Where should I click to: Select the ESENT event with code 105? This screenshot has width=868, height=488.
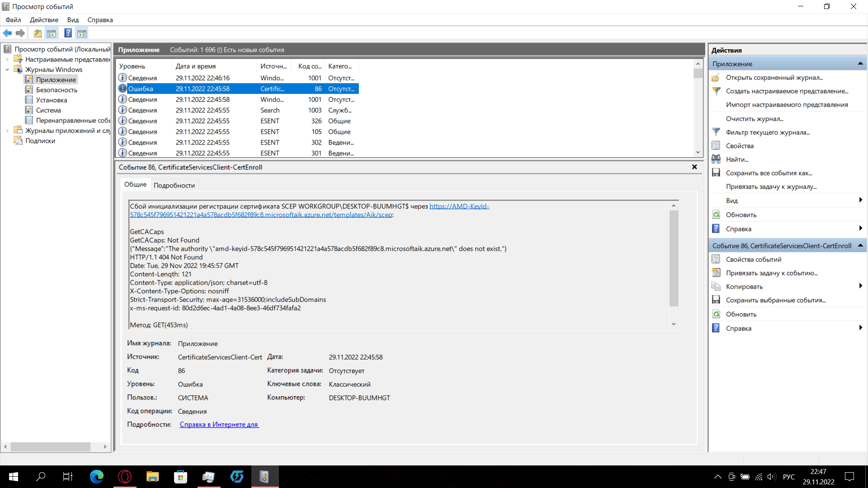click(x=238, y=132)
